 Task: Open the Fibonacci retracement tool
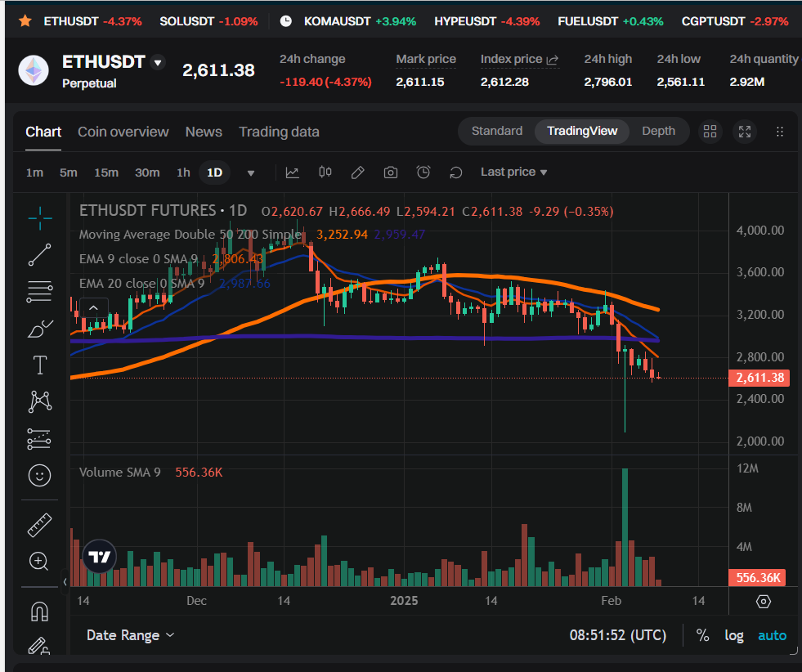click(40, 292)
